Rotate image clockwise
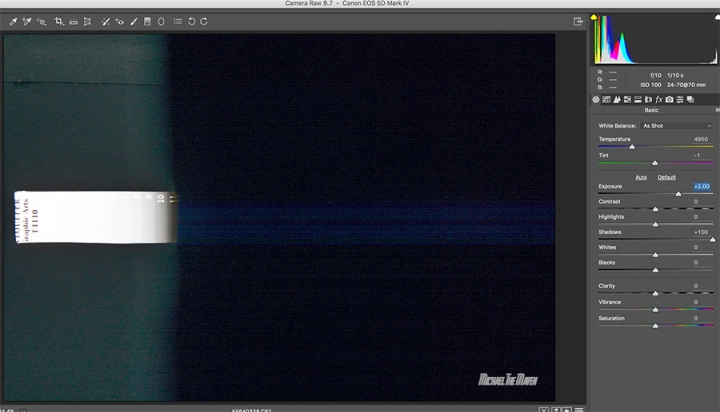 (204, 21)
